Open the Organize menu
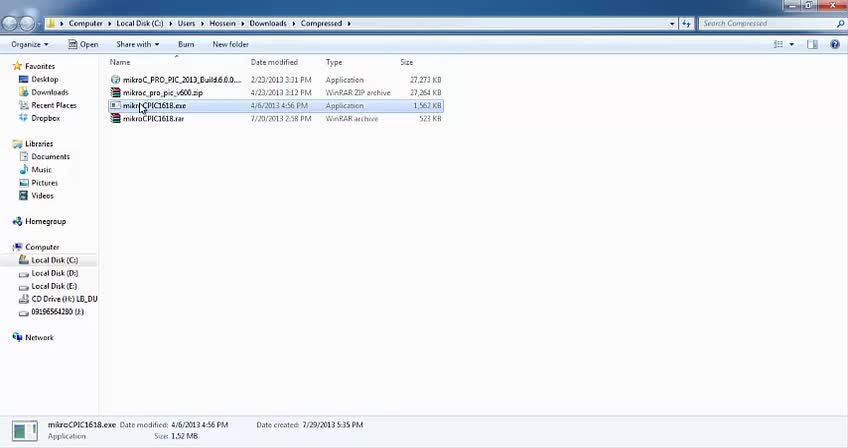This screenshot has height=448, width=848. (x=30, y=44)
